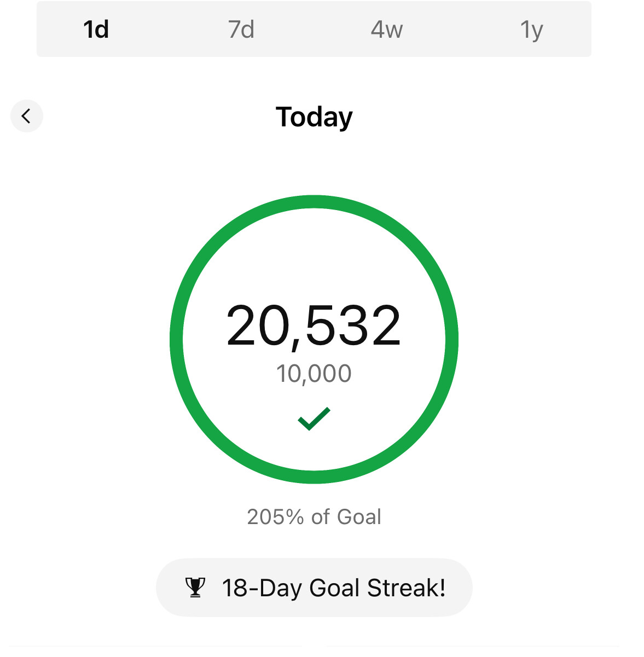Tap the Today date heading

point(314,117)
